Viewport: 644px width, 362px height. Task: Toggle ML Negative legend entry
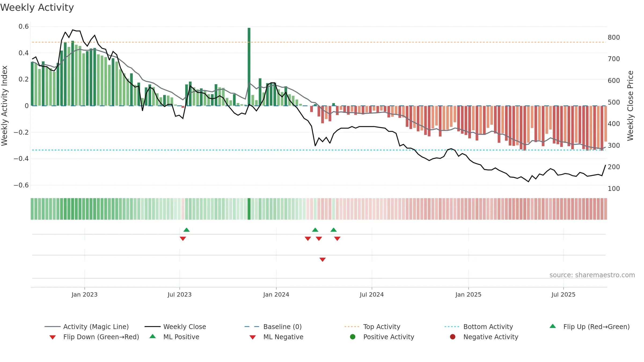click(276, 337)
